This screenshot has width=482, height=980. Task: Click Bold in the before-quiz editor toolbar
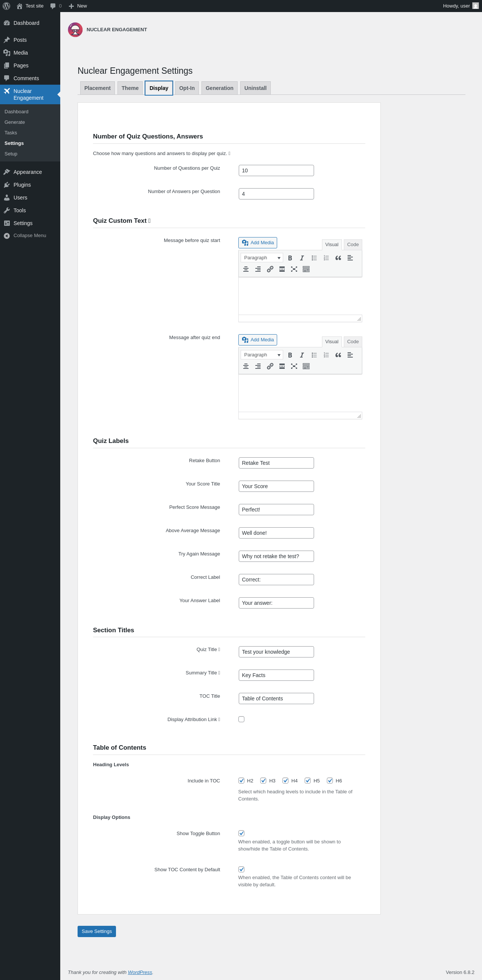[x=290, y=258]
